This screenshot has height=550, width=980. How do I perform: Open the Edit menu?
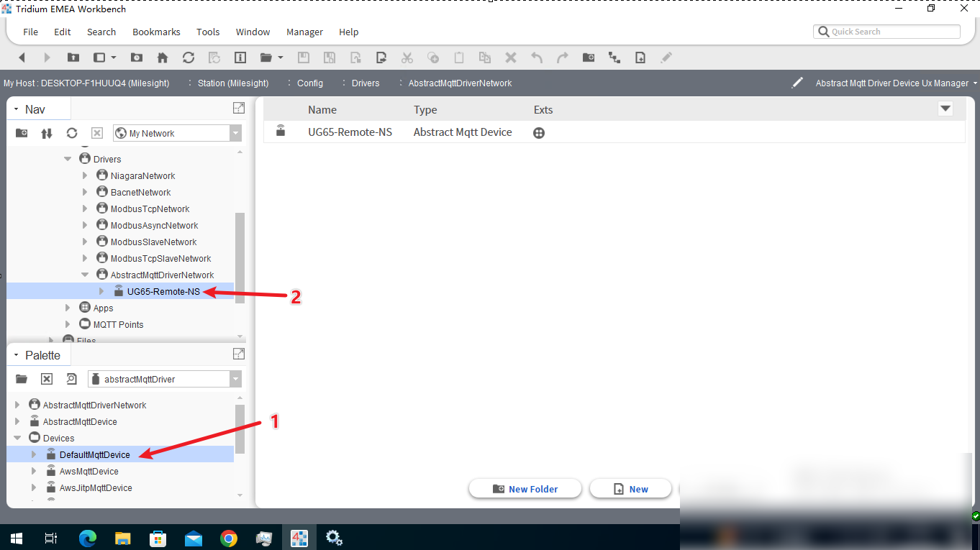pyautogui.click(x=63, y=32)
